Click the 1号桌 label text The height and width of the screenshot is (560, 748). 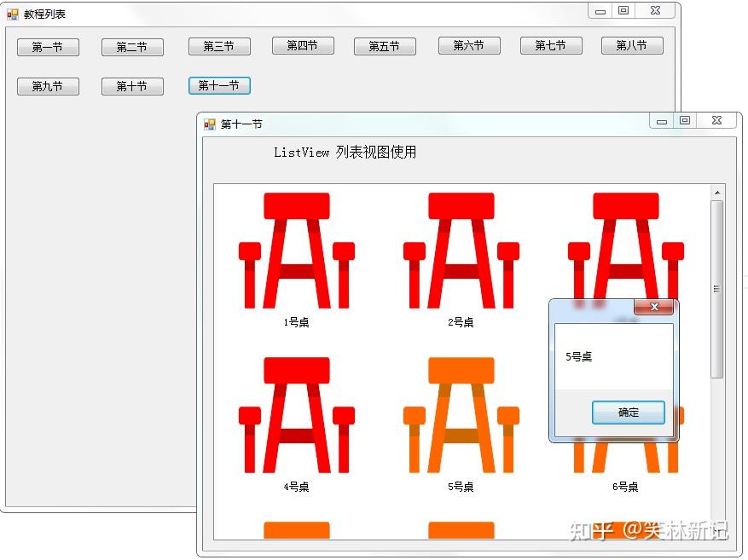click(296, 323)
